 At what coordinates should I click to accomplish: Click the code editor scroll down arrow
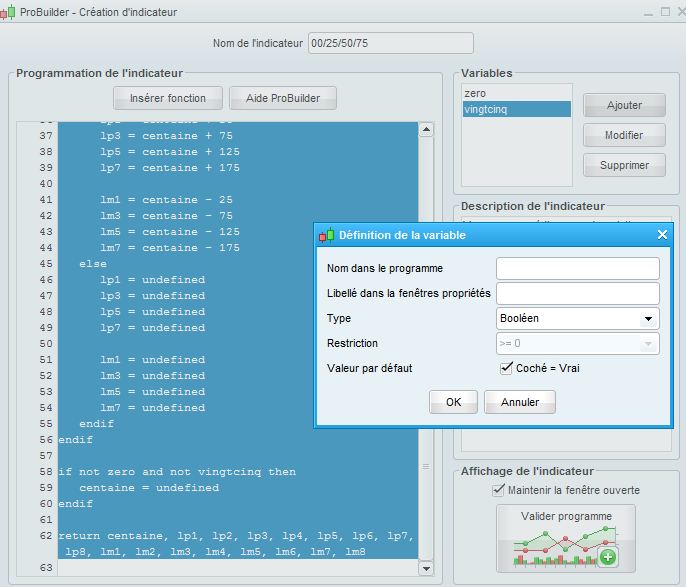426,568
